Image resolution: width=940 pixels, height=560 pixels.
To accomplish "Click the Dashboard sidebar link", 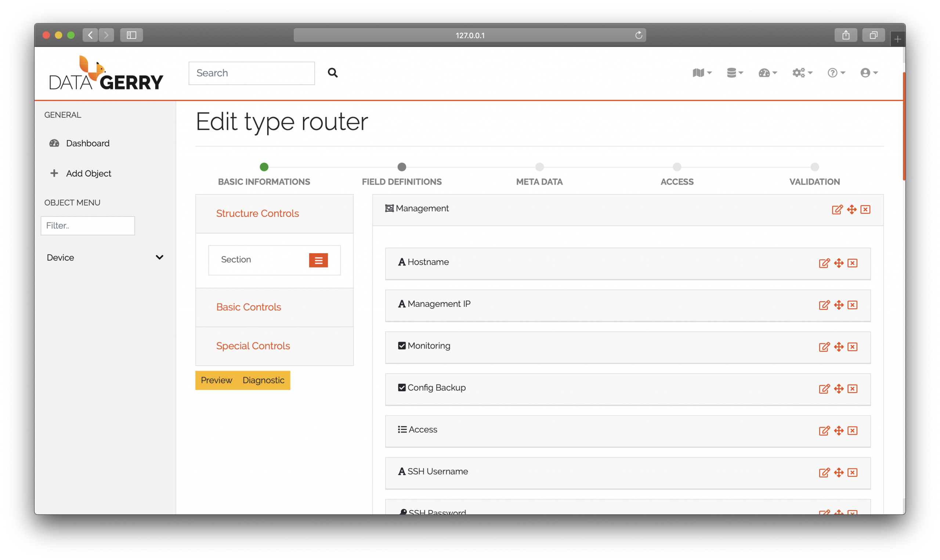I will point(87,143).
